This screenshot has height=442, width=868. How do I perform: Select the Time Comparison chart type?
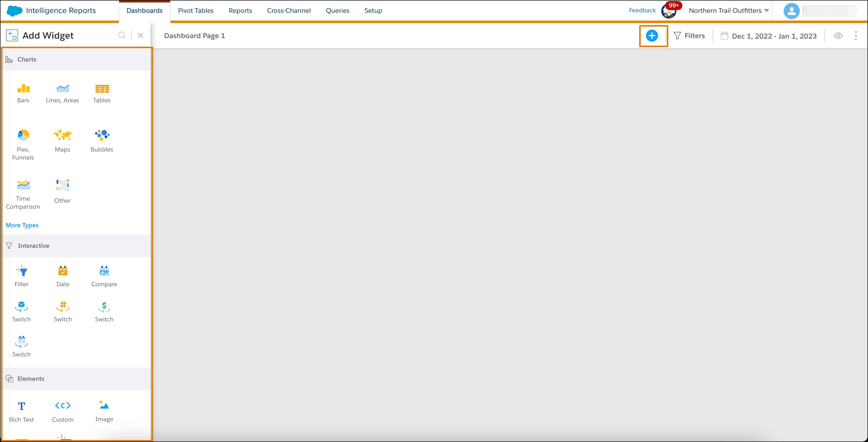click(23, 192)
